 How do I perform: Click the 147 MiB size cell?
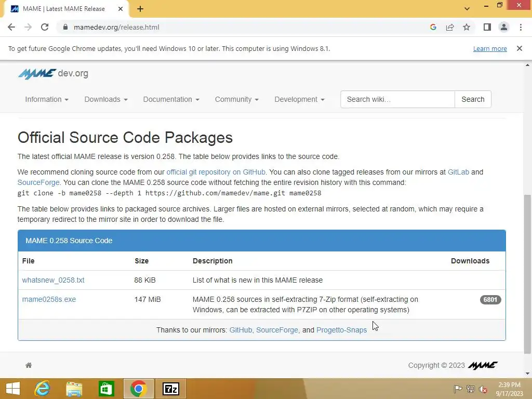(148, 300)
